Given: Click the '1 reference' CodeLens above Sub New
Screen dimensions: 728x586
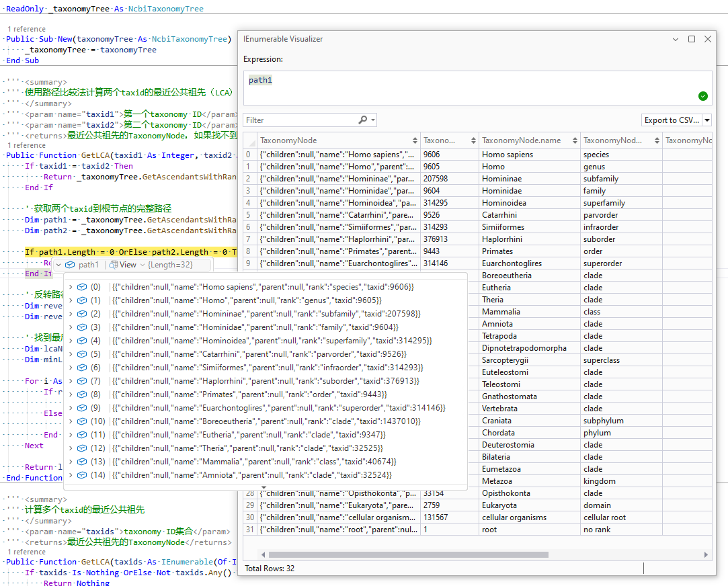Looking at the screenshot, I should (26, 29).
